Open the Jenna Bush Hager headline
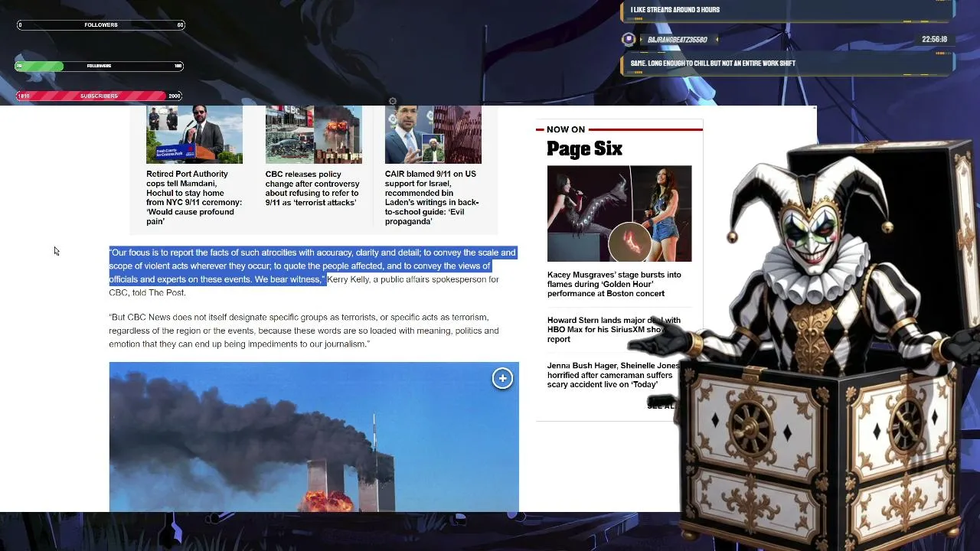The height and width of the screenshot is (551, 980). [612, 375]
